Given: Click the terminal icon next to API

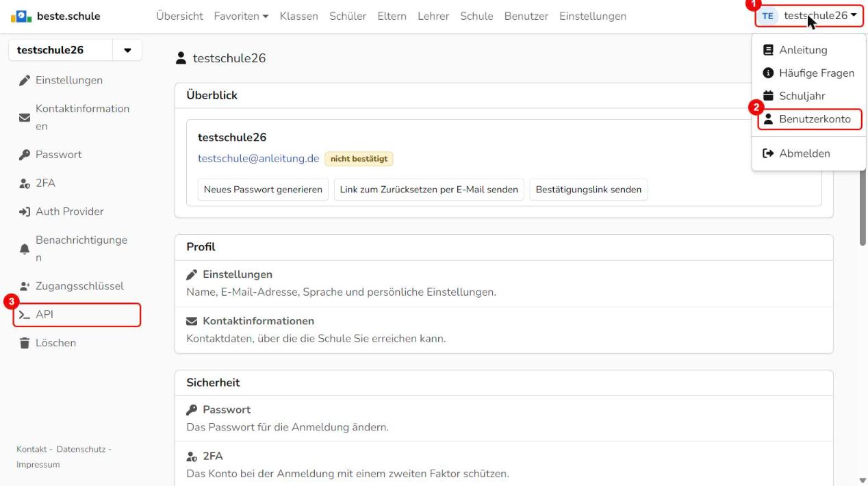Looking at the screenshot, I should [24, 315].
